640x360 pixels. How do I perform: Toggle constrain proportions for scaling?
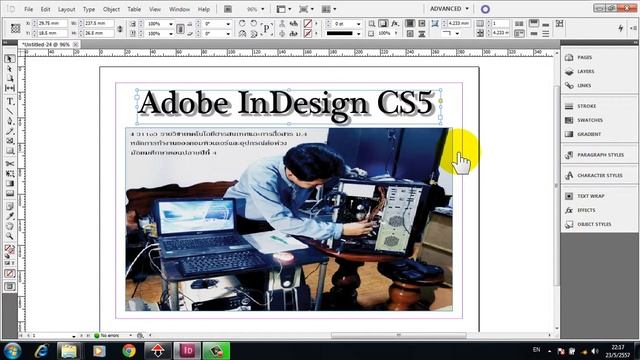coord(180,29)
